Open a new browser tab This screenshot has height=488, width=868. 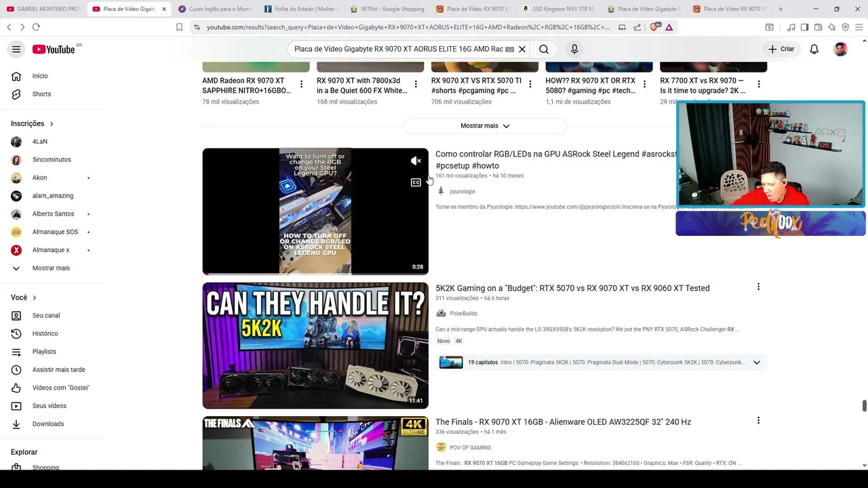pos(781,9)
